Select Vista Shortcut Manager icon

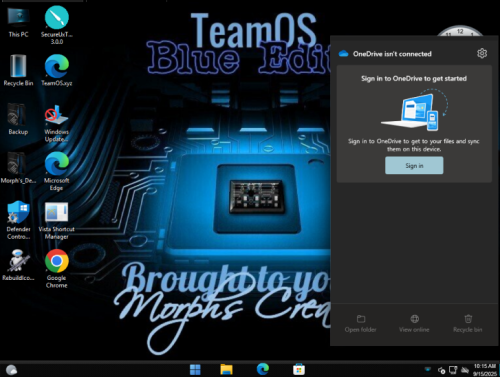[x=57, y=220]
